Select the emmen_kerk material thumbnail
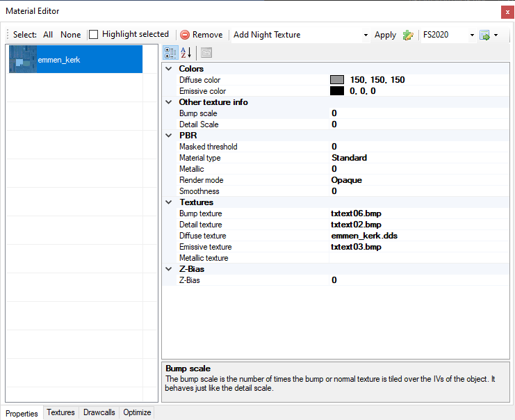Screen dimensions: 515x420 (x=23, y=60)
